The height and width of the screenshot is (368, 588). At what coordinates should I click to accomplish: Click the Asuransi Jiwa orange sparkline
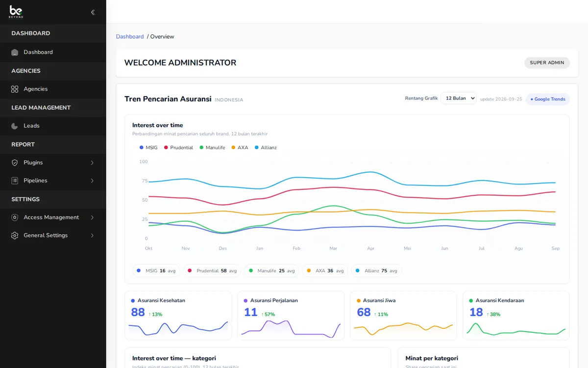click(x=404, y=329)
